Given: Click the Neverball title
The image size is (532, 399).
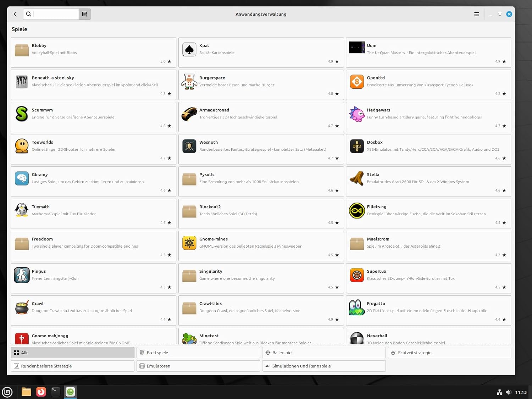Looking at the screenshot, I should [x=377, y=336].
